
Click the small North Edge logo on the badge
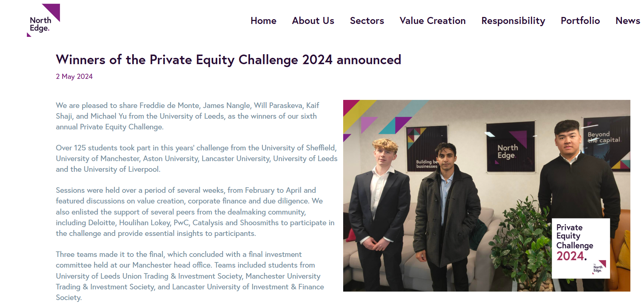pyautogui.click(x=599, y=268)
